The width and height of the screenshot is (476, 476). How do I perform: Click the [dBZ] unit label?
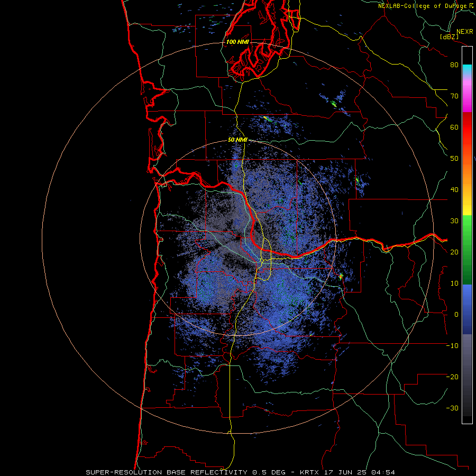click(449, 37)
